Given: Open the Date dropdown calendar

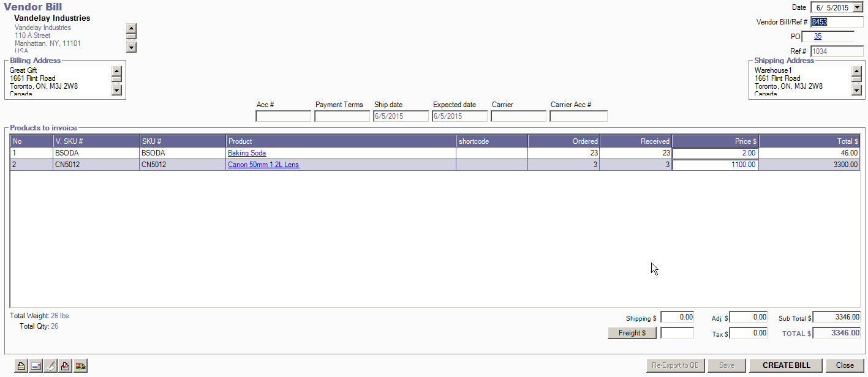Looking at the screenshot, I should pos(857,7).
